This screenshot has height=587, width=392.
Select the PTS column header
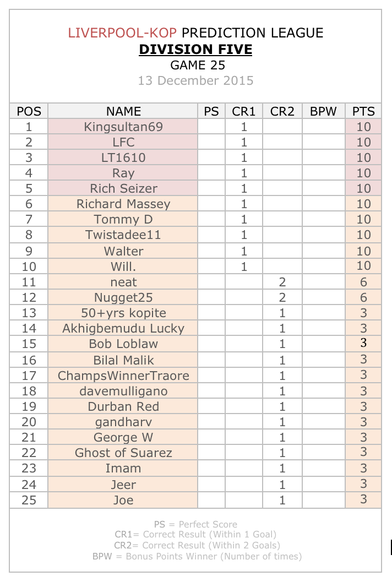pos(363,111)
